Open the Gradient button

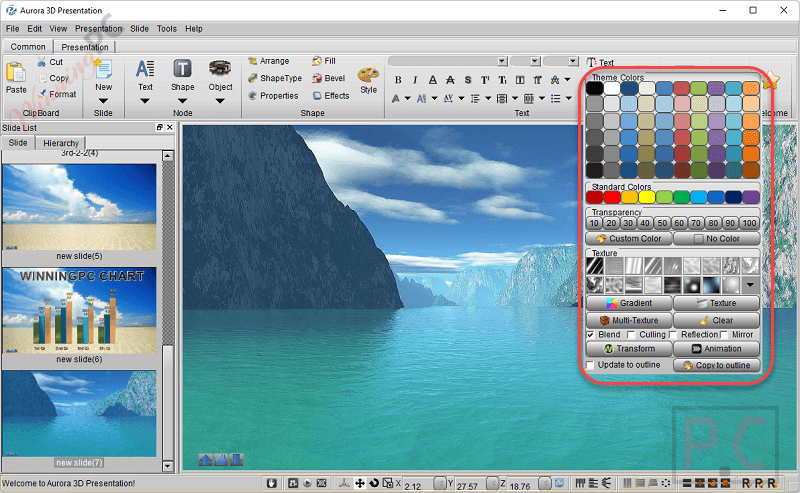pos(629,303)
